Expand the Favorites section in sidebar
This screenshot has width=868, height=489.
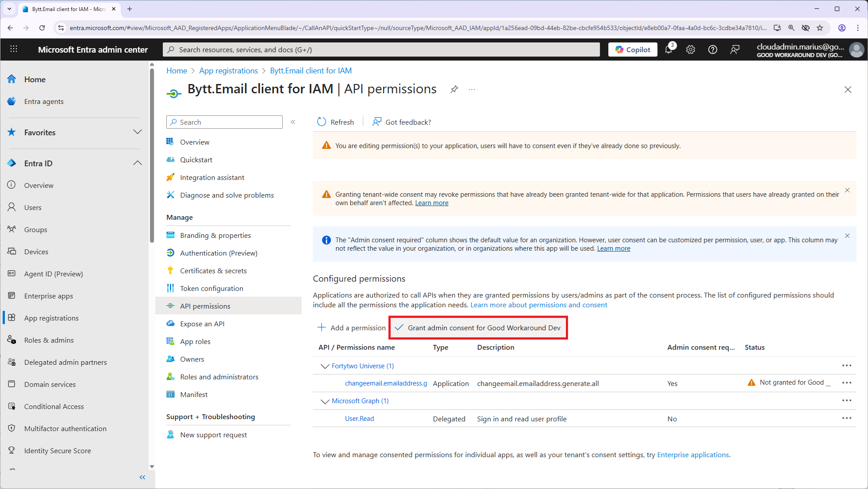tap(137, 132)
